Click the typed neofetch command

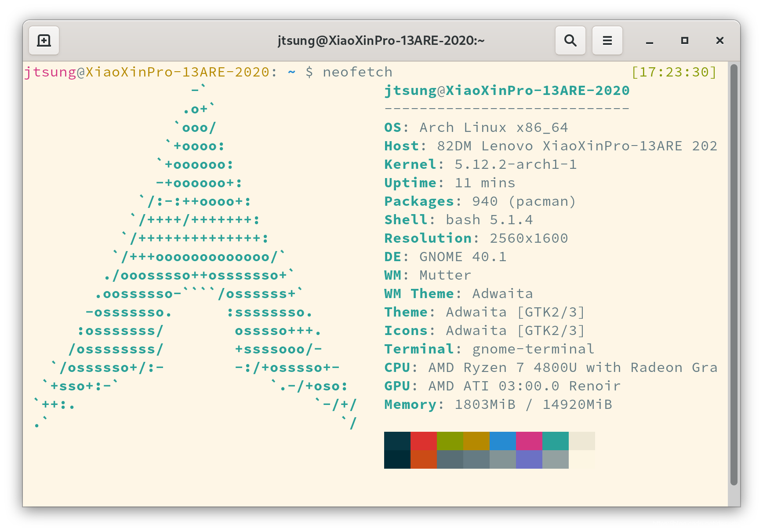point(357,72)
